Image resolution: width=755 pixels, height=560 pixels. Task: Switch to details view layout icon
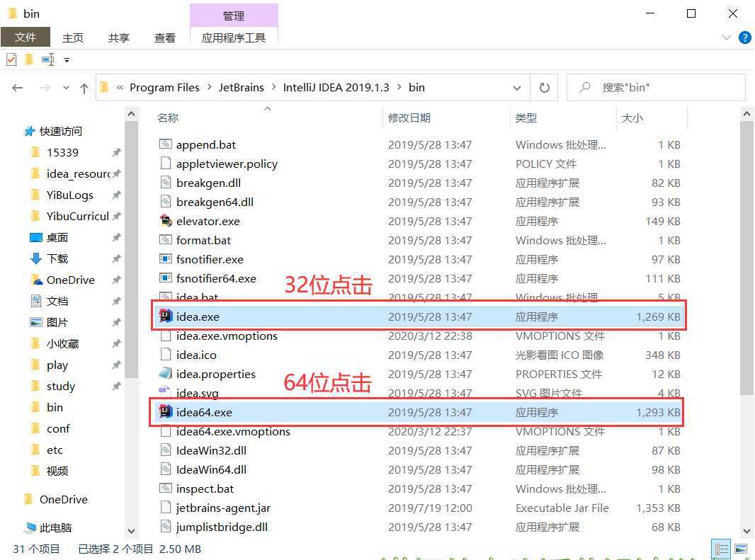pyautogui.click(x=721, y=549)
